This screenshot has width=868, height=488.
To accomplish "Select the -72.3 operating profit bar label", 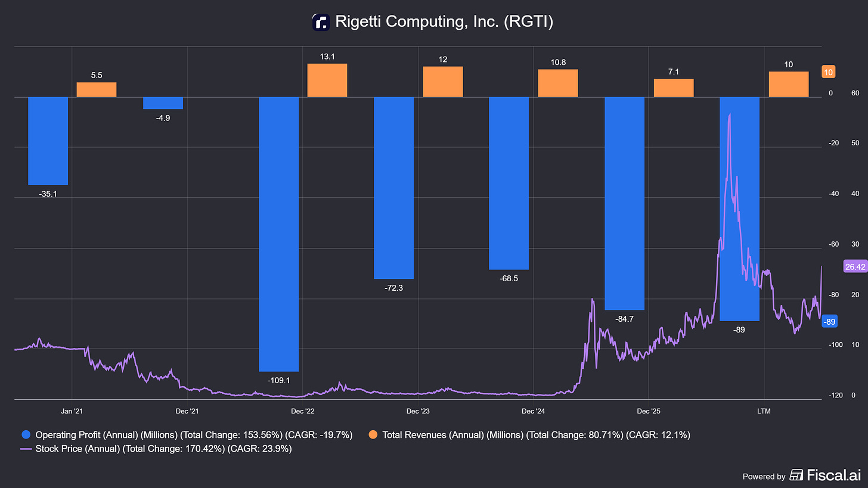I will coord(393,288).
